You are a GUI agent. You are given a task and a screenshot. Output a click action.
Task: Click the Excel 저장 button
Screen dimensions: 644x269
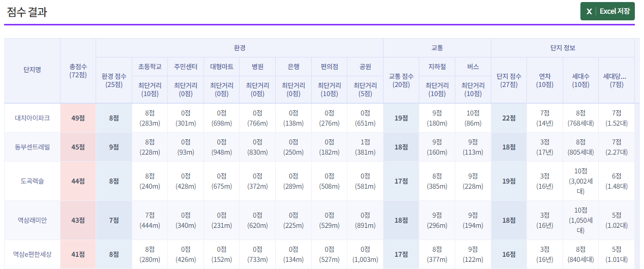click(x=607, y=11)
